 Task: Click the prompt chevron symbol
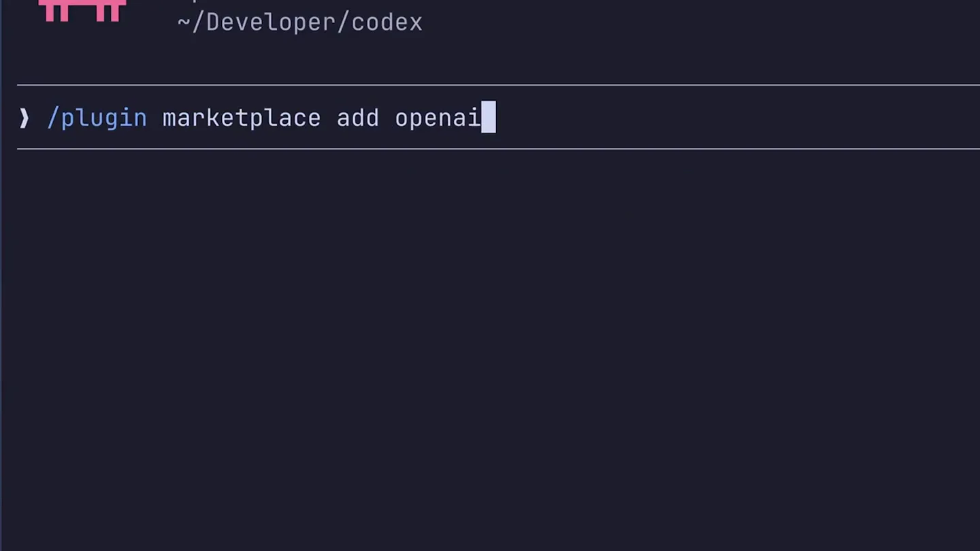tap(24, 118)
